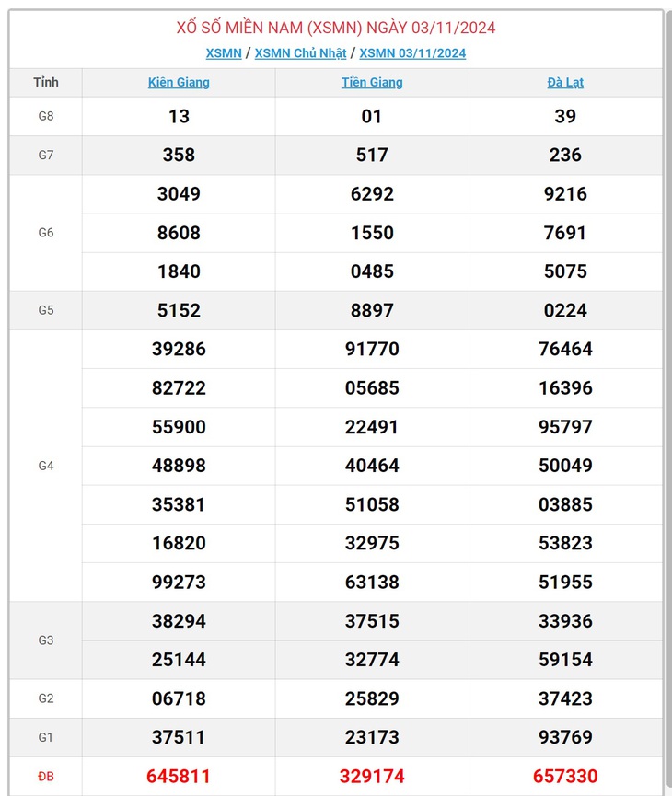Click the Tiền Giang special prize 329174
The width and height of the screenshot is (672, 796).
pos(372,776)
